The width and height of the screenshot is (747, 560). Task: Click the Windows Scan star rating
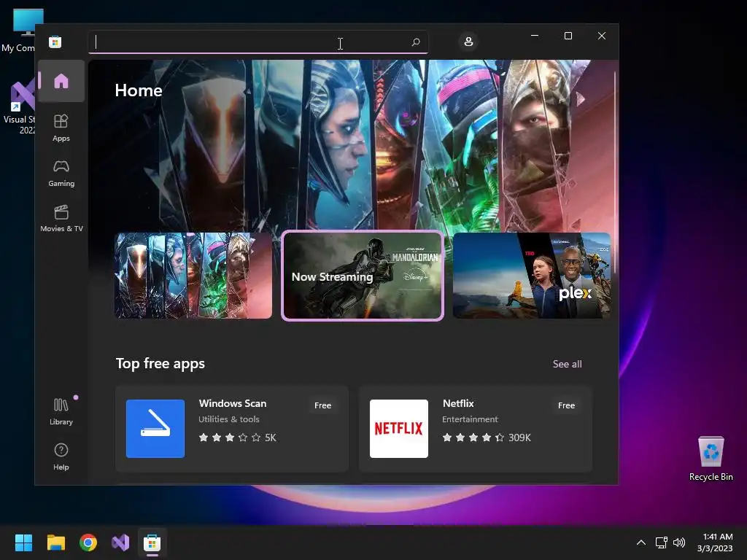[x=237, y=437]
